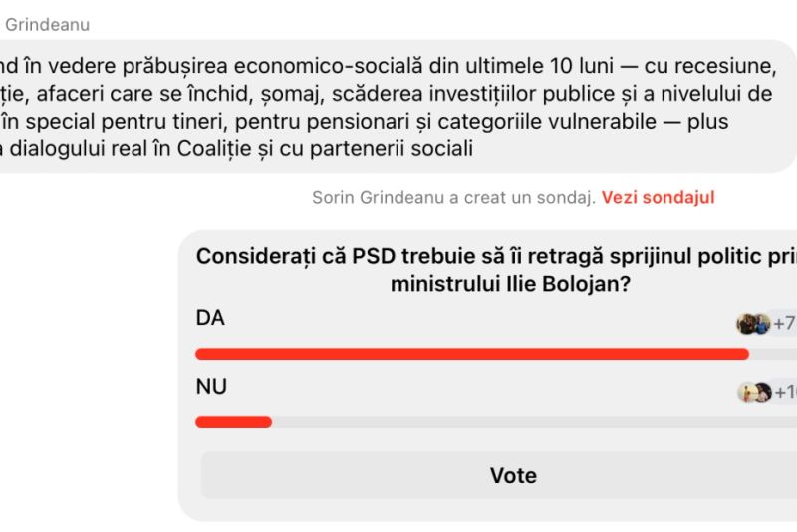Click the gray unfilled part of NU bar

(528, 422)
